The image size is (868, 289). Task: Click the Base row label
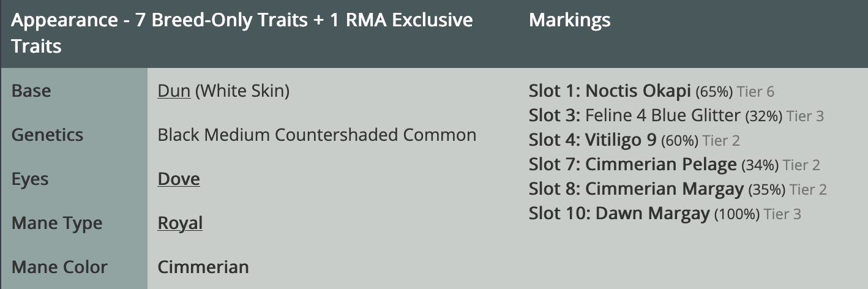click(x=31, y=91)
